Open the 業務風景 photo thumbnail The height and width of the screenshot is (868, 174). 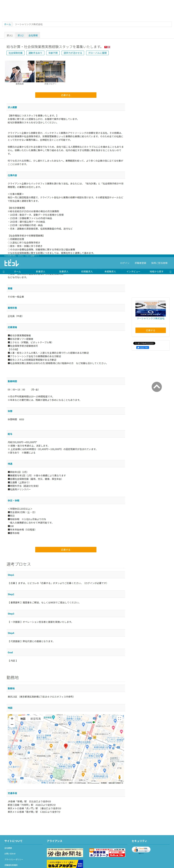coord(20,71)
